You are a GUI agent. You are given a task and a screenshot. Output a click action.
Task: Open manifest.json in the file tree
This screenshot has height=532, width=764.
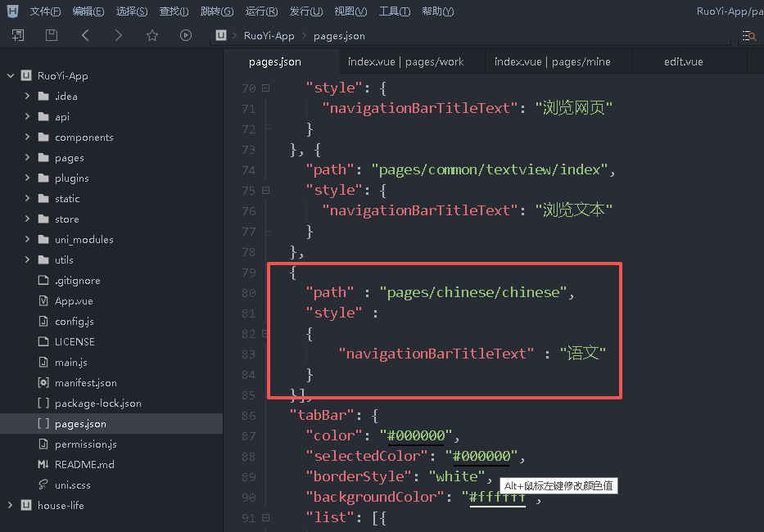(x=85, y=383)
